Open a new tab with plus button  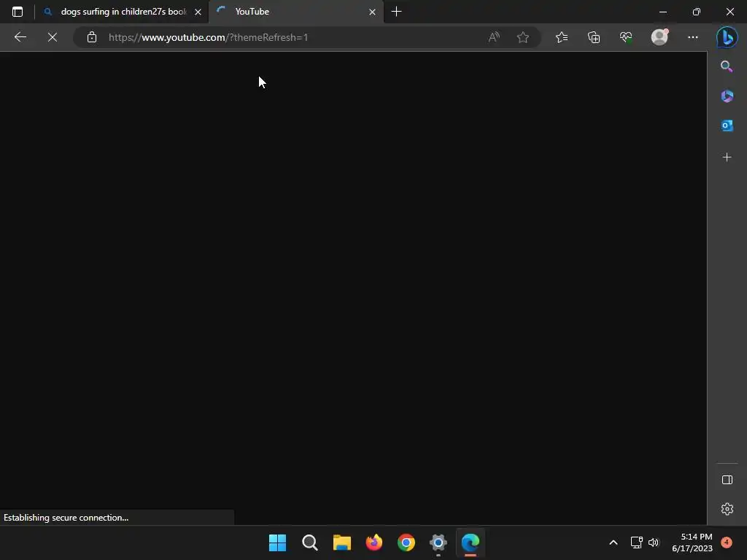[x=396, y=12]
